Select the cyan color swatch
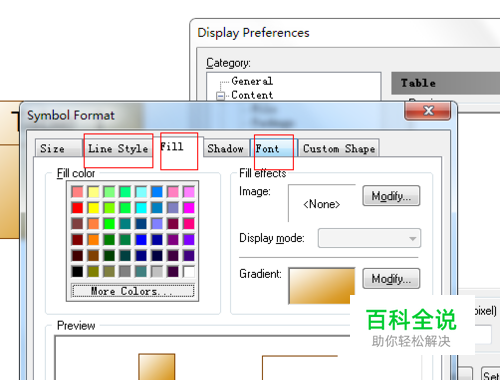 click(141, 208)
